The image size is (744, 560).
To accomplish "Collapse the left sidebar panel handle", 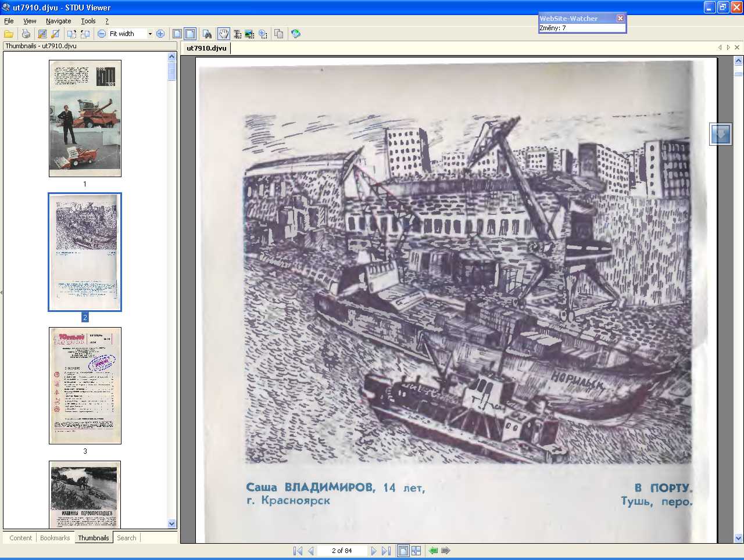I will [2, 292].
